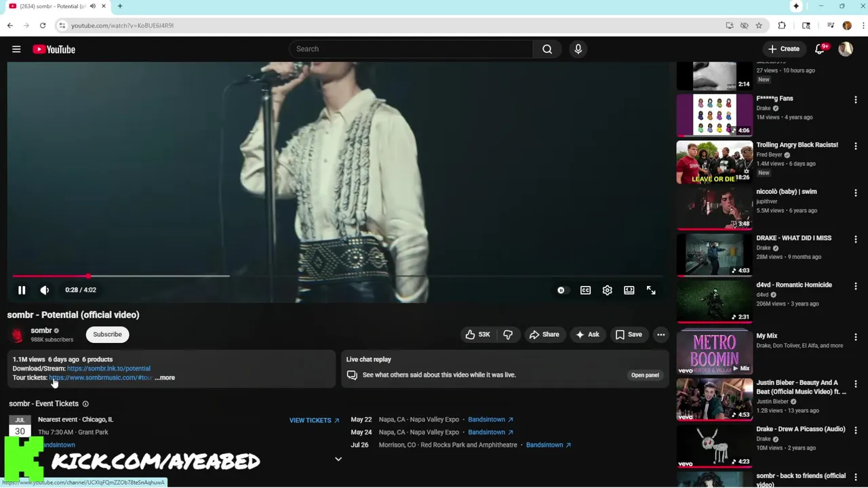868x488 pixels.
Task: Enter fullscreen video mode
Action: [651, 290]
